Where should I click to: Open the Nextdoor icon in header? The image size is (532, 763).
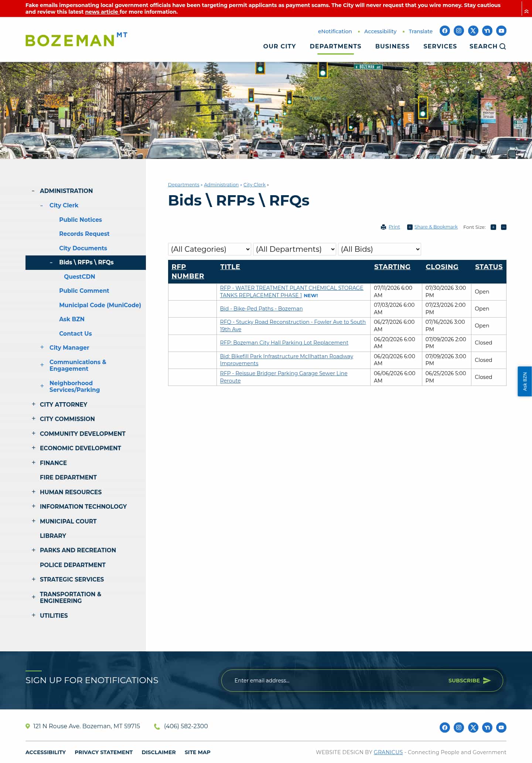(x=487, y=31)
